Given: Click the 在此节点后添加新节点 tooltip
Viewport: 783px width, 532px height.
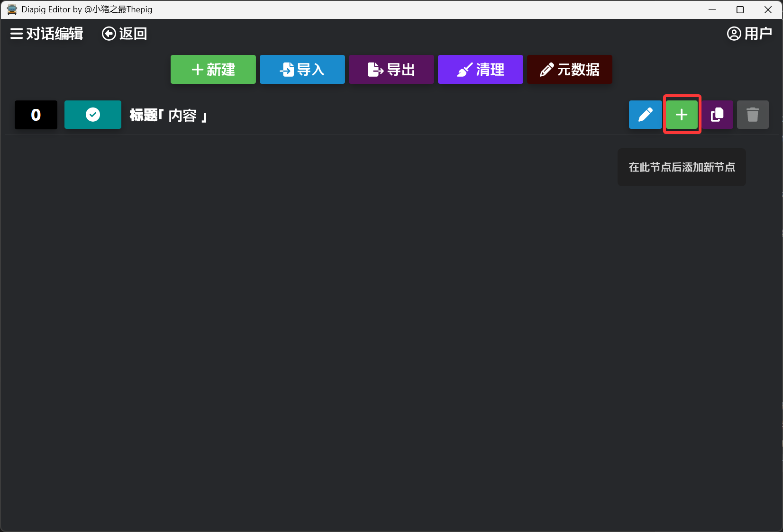Looking at the screenshot, I should 682,167.
